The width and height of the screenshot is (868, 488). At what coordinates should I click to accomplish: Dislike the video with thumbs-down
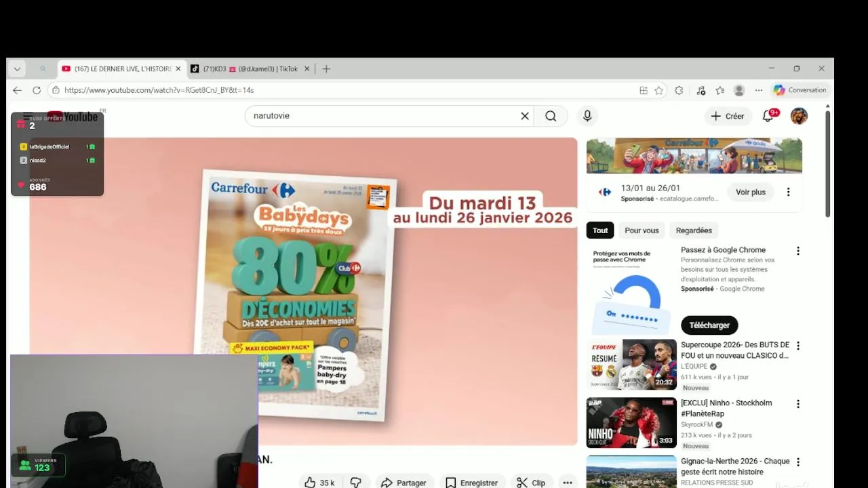pyautogui.click(x=355, y=483)
